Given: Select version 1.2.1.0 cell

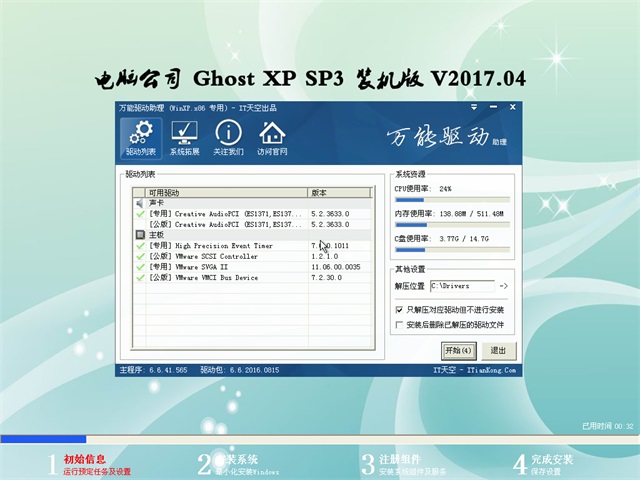Looking at the screenshot, I should pyautogui.click(x=324, y=256).
